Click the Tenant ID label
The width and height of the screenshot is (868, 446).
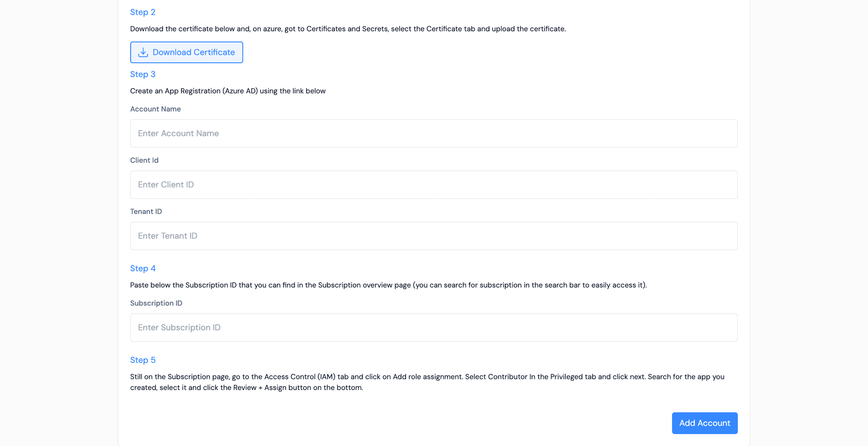click(146, 211)
